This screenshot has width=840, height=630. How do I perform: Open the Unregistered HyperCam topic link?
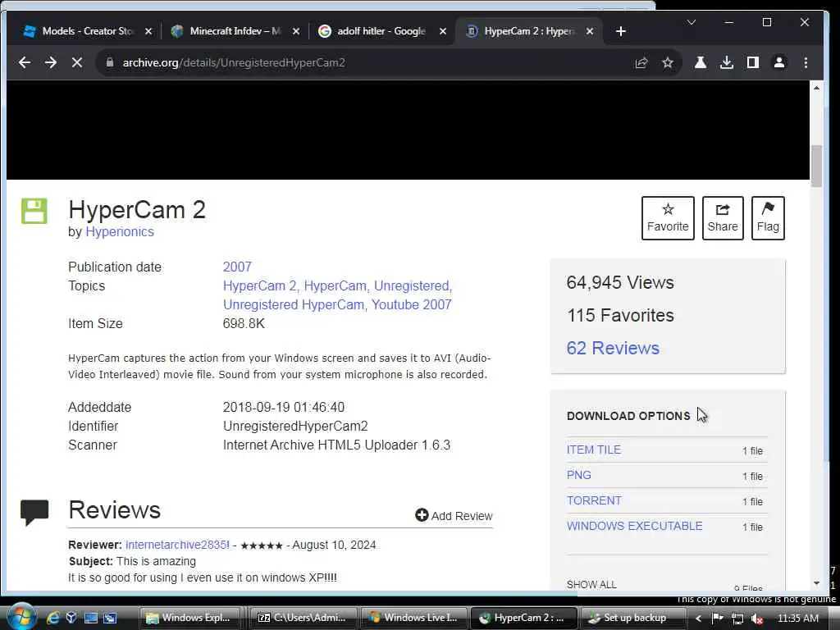[294, 305]
